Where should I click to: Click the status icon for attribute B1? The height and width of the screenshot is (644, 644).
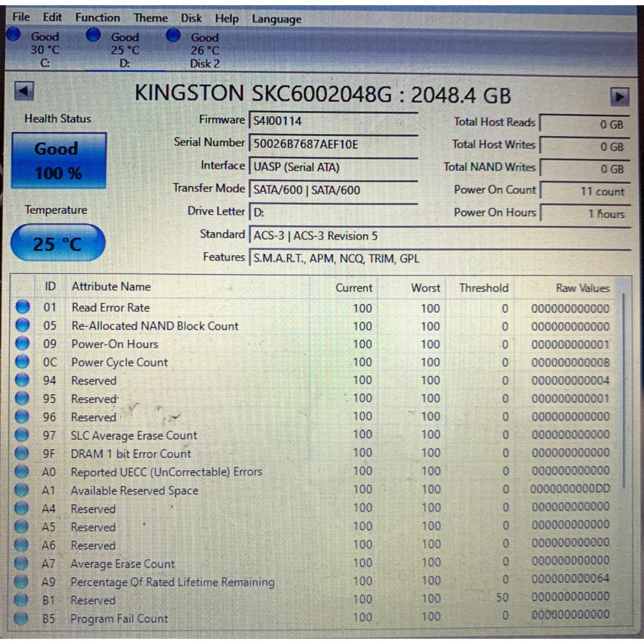click(21, 599)
